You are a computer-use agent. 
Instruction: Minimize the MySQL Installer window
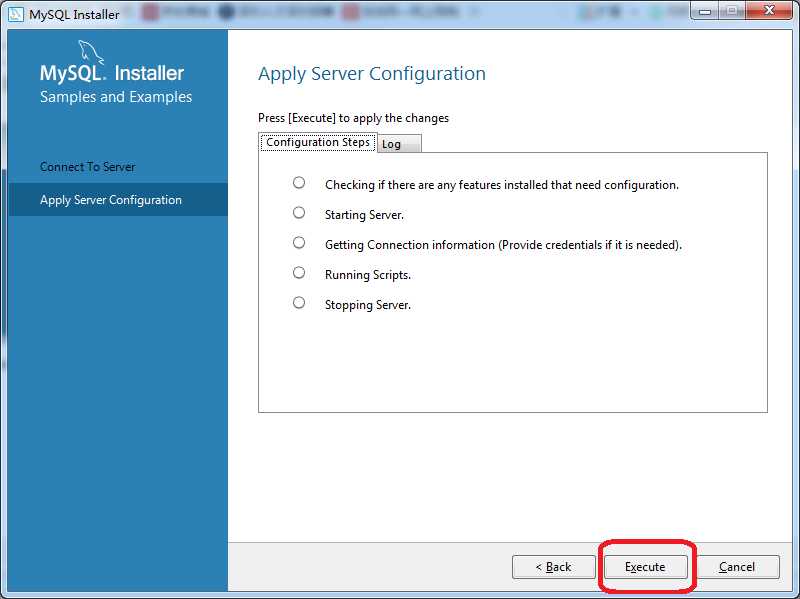[705, 10]
